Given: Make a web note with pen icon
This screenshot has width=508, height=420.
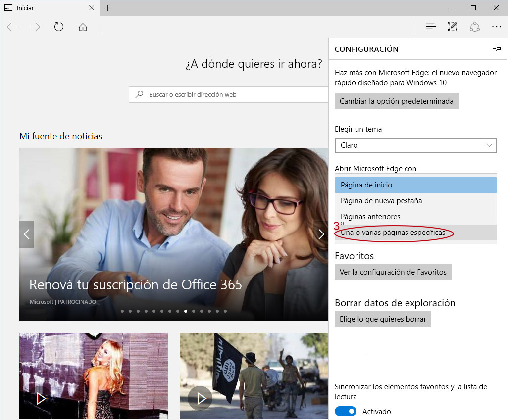Looking at the screenshot, I should pos(453,27).
